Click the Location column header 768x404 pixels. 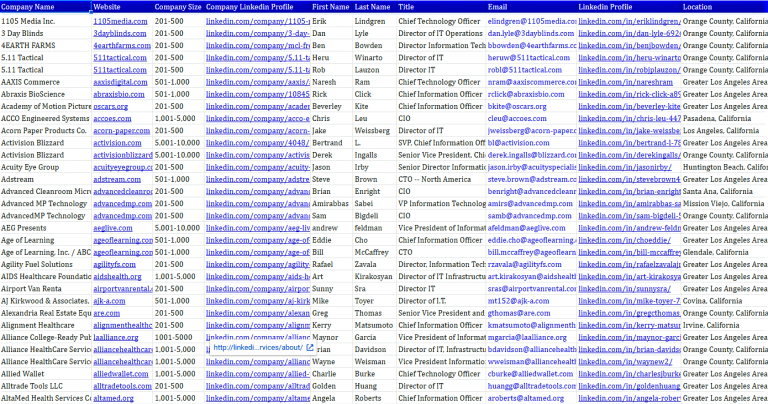point(724,7)
